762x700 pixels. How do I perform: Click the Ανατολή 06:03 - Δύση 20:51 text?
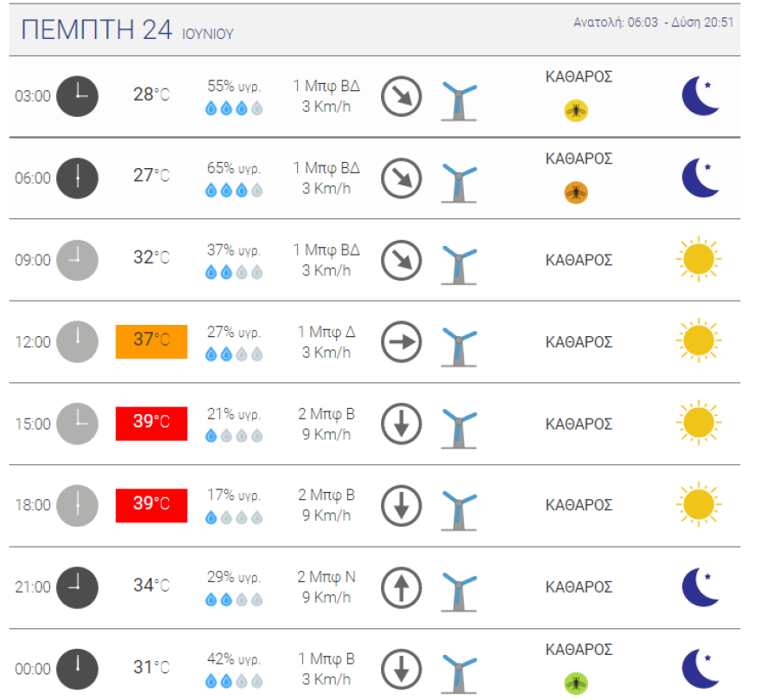coord(653,23)
